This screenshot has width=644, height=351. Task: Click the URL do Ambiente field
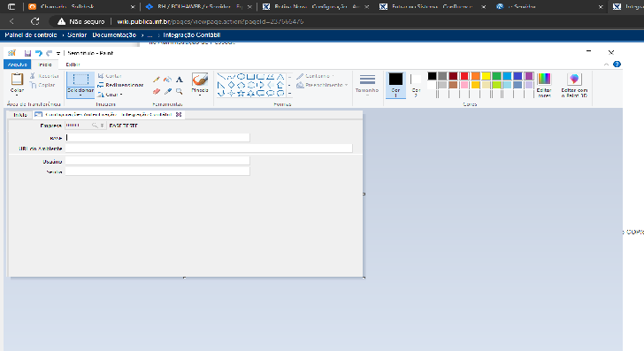(x=209, y=149)
